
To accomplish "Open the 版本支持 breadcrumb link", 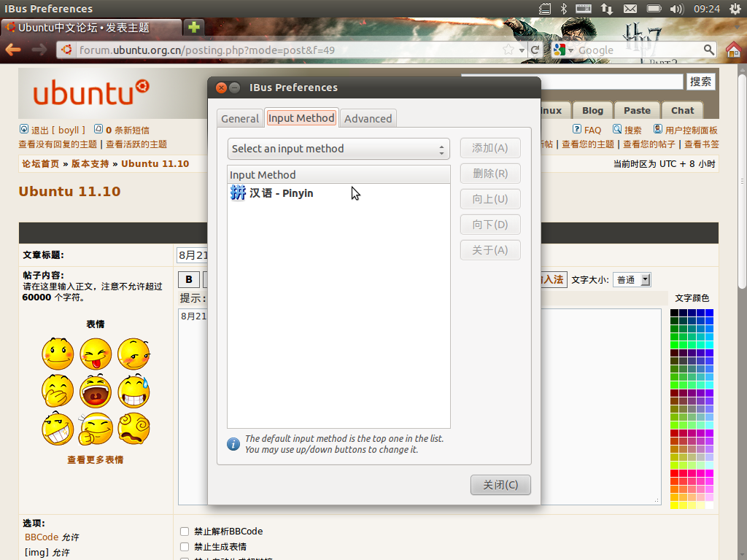I will coord(90,164).
